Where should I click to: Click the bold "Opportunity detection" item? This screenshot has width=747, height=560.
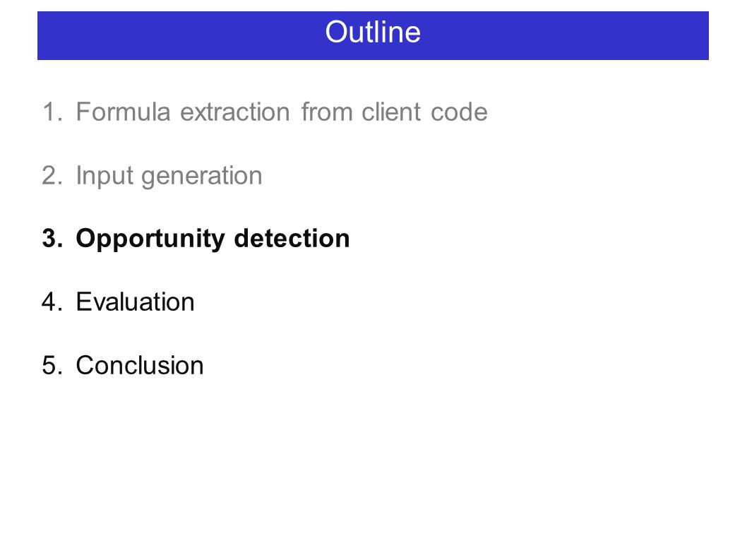(213, 239)
